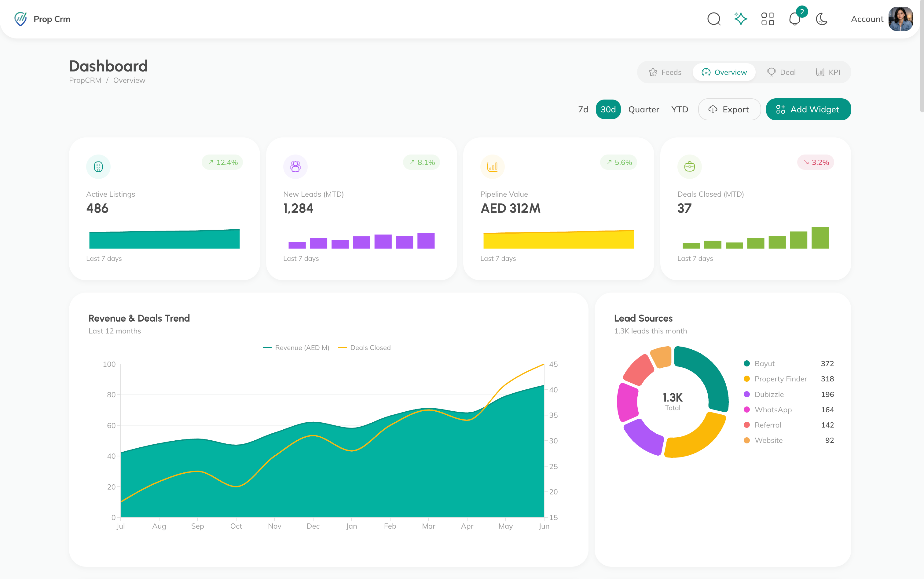Screen dimensions: 924x579
Task: Click the Bayut legend color dot
Action: pyautogui.click(x=747, y=363)
